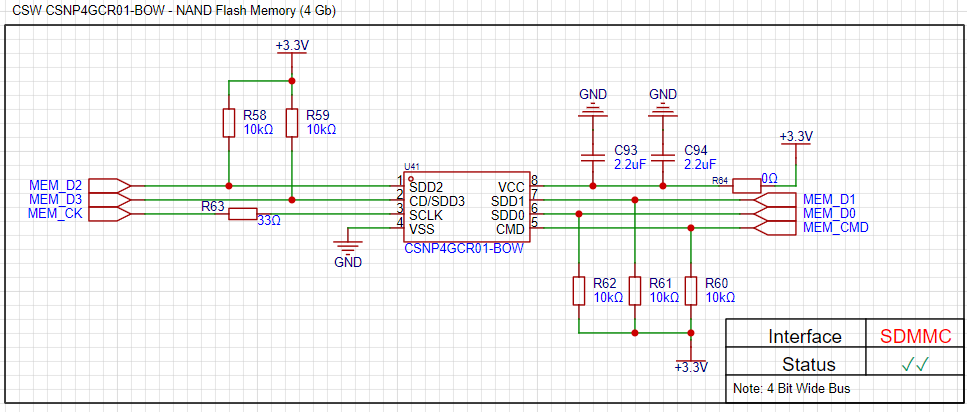The width and height of the screenshot is (967, 412).
Task: Click the SDD2 pin name
Action: coord(426,186)
